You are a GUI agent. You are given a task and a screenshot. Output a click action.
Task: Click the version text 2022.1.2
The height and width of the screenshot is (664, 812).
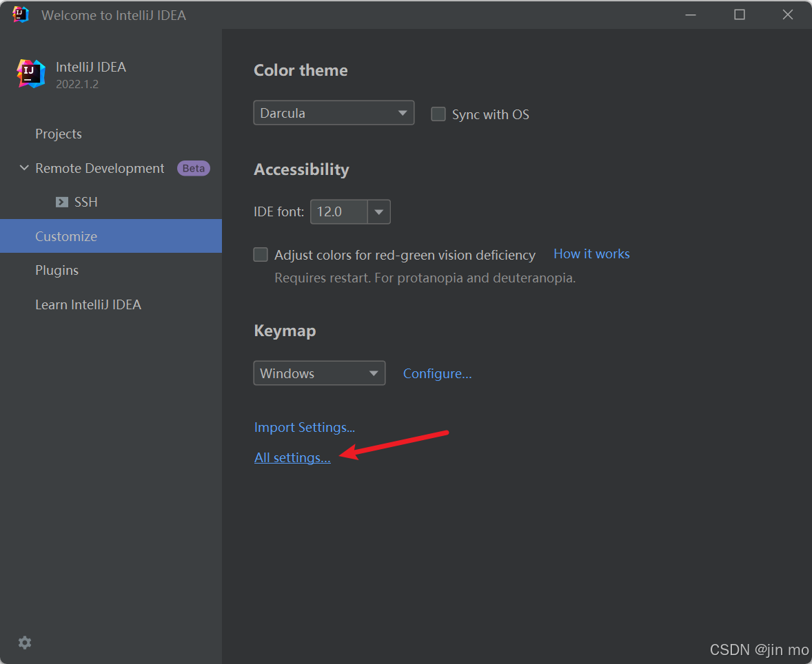77,84
